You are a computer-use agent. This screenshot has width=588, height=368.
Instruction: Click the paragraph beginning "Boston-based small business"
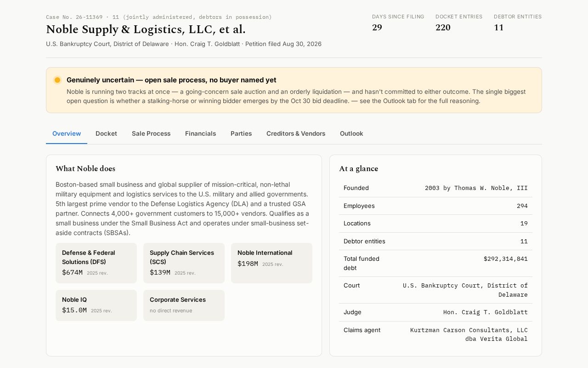(183, 209)
